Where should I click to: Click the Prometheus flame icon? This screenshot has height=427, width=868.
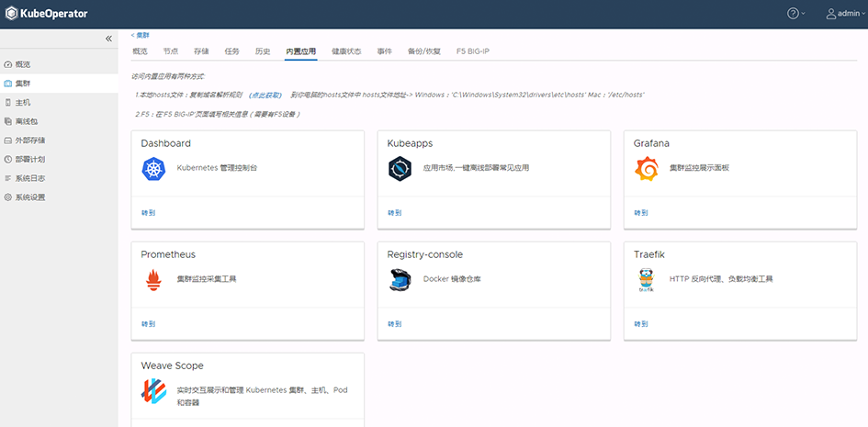pos(154,280)
